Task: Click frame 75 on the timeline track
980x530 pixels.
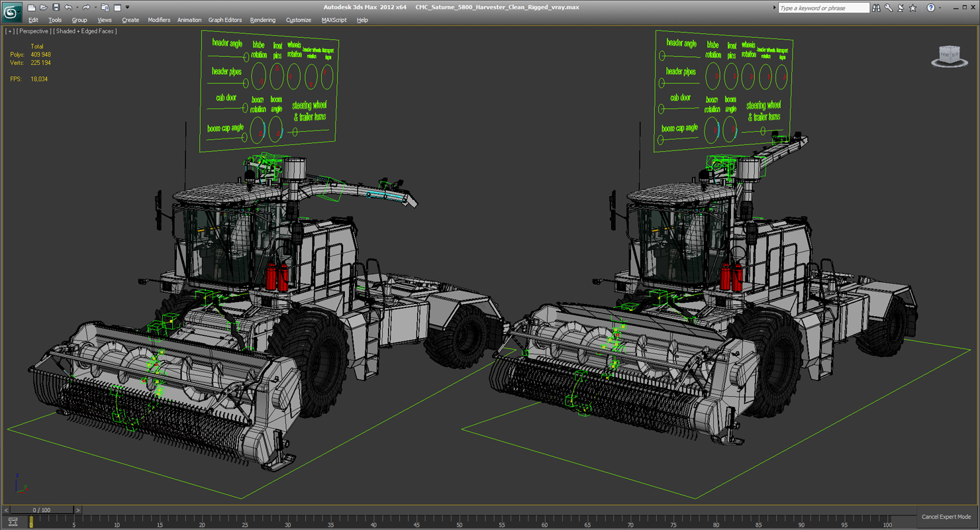Action: (x=673, y=521)
